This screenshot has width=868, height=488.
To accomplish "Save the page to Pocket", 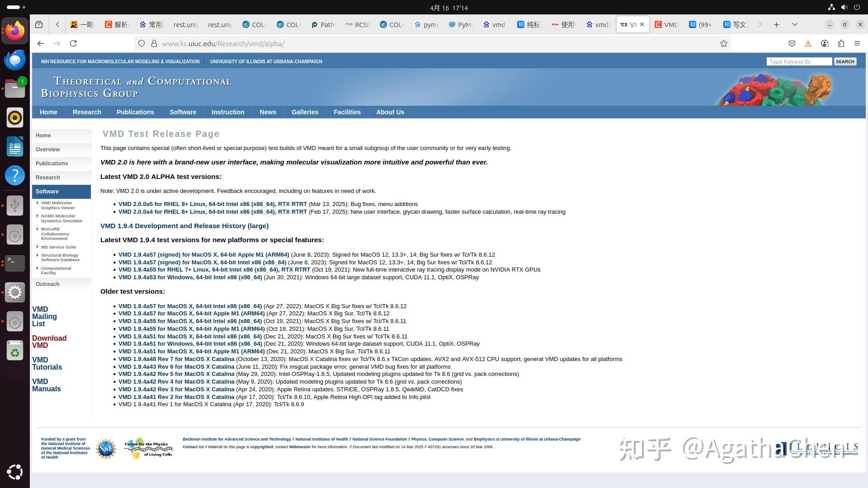I will [x=792, y=43].
